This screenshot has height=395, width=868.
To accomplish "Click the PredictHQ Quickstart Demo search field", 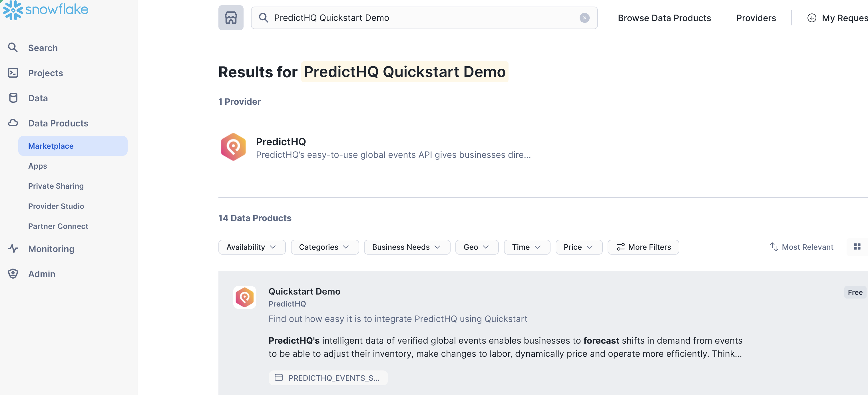I will [x=421, y=18].
